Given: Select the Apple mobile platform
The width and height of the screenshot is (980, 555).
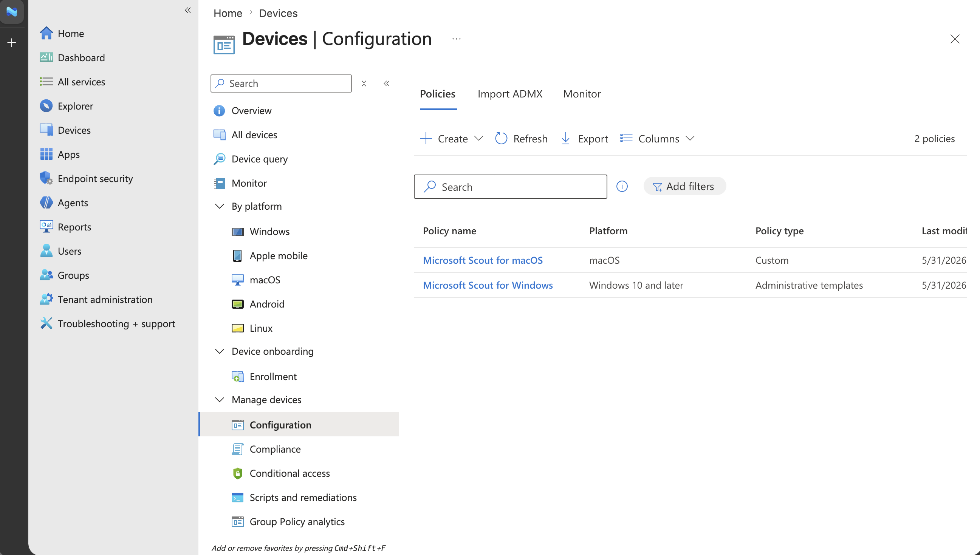Looking at the screenshot, I should [x=269, y=255].
